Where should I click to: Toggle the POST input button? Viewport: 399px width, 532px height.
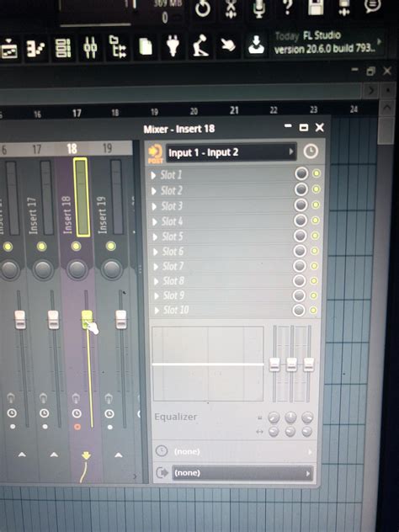click(x=156, y=154)
